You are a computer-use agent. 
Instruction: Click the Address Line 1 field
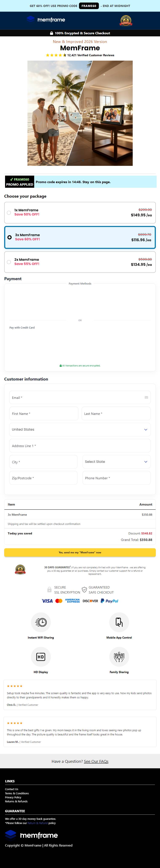pos(80,446)
